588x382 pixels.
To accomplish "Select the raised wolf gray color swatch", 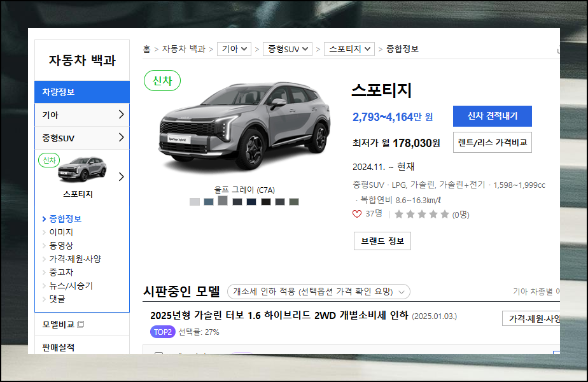I will tap(223, 201).
